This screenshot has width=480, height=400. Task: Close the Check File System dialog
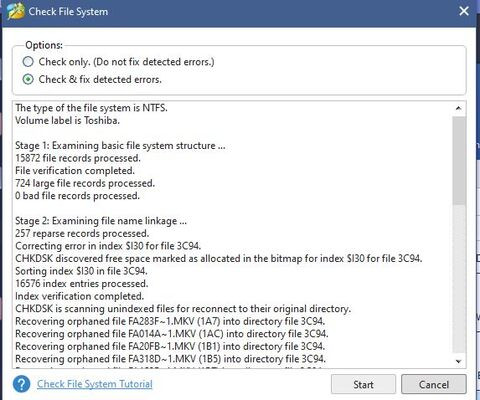pyautogui.click(x=464, y=11)
